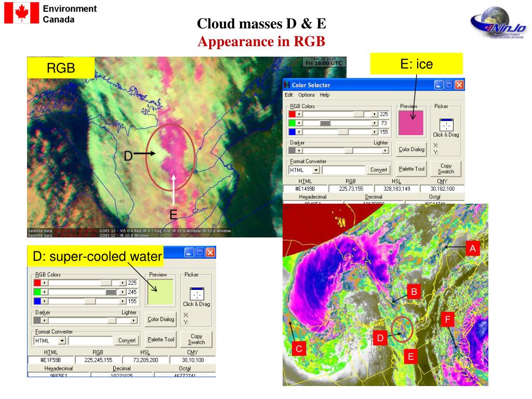This screenshot has width=532, height=399.
Task: Click the Convert button in the D: super-cooled water window
Action: [x=127, y=340]
